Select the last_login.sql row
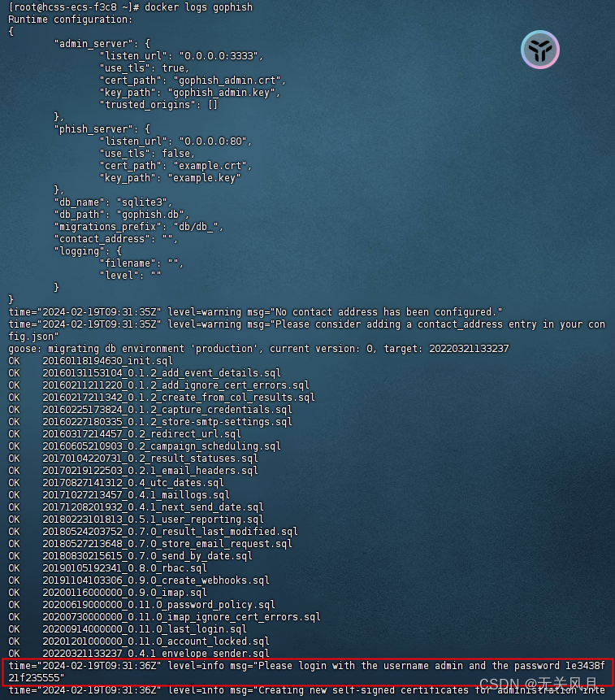 (x=127, y=629)
